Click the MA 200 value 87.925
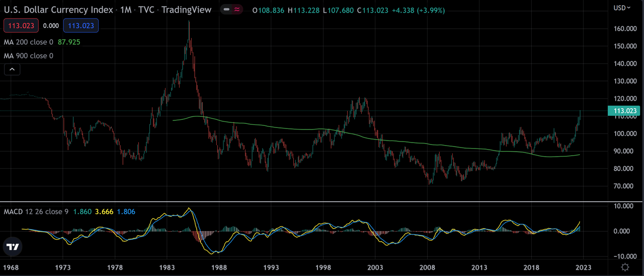This screenshot has width=644, height=276. click(69, 42)
